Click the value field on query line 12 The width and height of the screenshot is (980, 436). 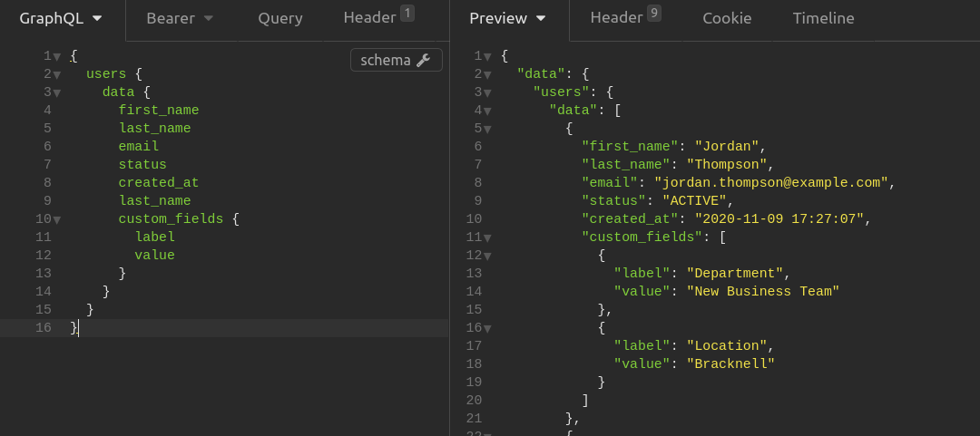pos(155,256)
